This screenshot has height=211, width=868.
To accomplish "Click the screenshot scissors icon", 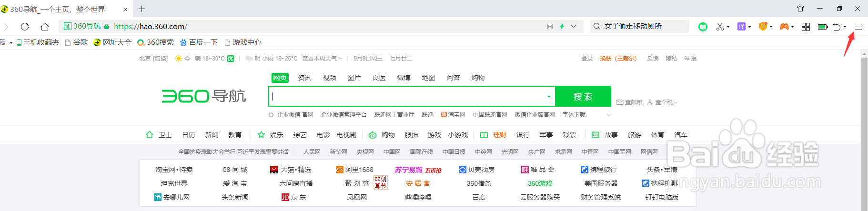I will (720, 27).
